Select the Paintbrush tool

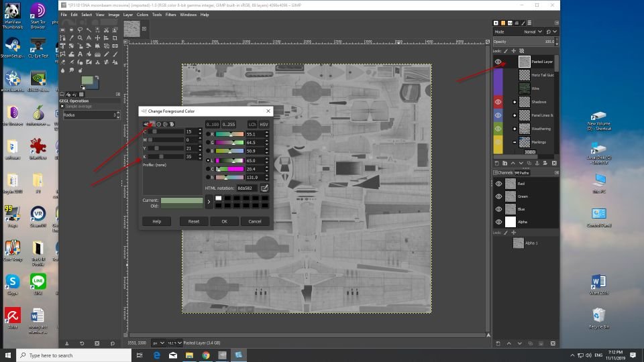coord(115,54)
